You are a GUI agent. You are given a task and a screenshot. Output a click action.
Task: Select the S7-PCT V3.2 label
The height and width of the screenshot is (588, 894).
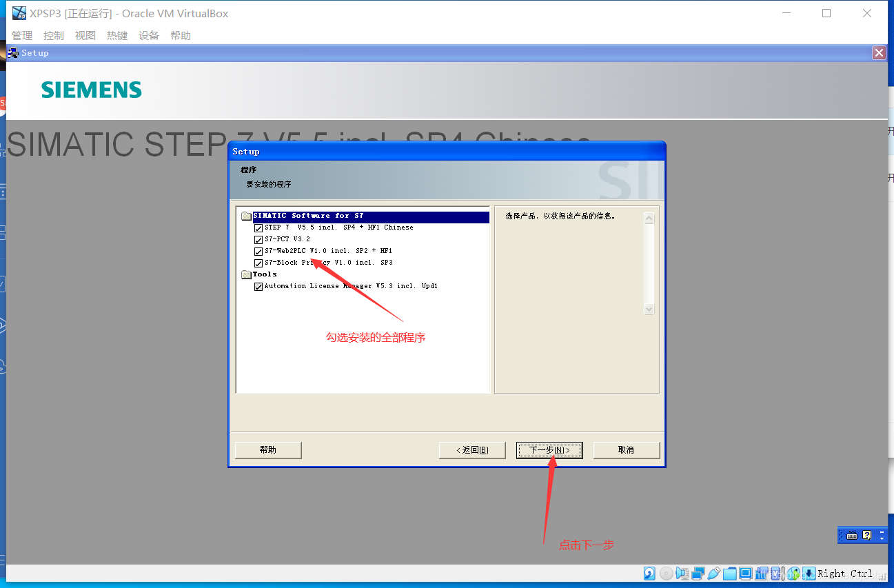[x=287, y=239]
